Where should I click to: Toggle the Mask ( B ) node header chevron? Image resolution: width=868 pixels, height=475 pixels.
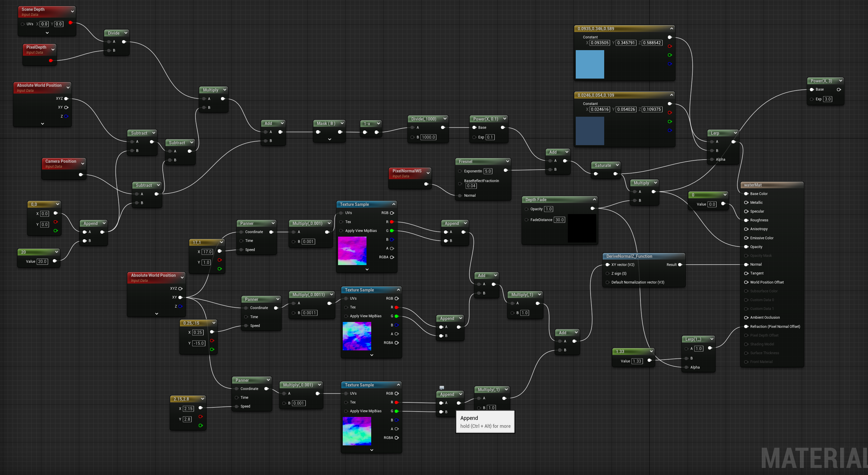(342, 123)
